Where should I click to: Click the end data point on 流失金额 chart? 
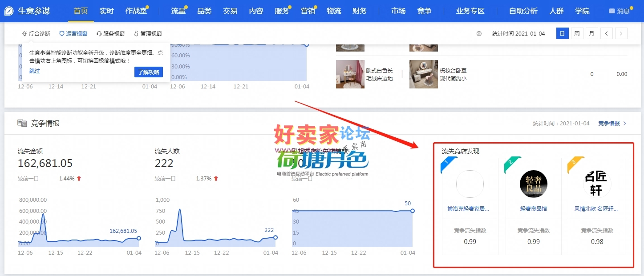click(x=139, y=238)
